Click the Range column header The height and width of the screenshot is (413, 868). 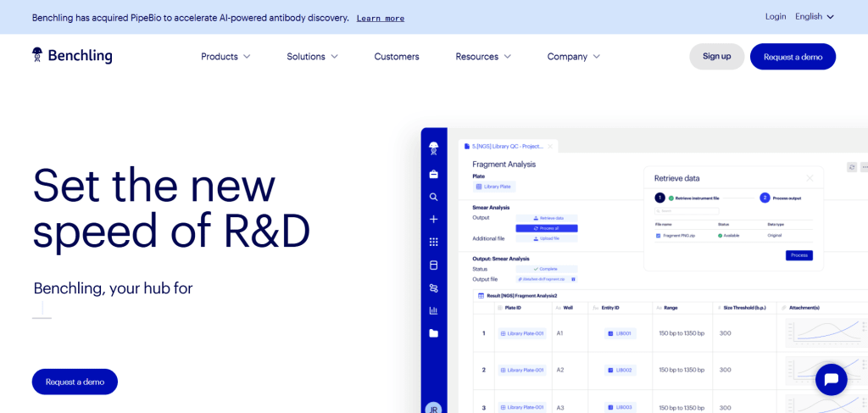pos(683,308)
